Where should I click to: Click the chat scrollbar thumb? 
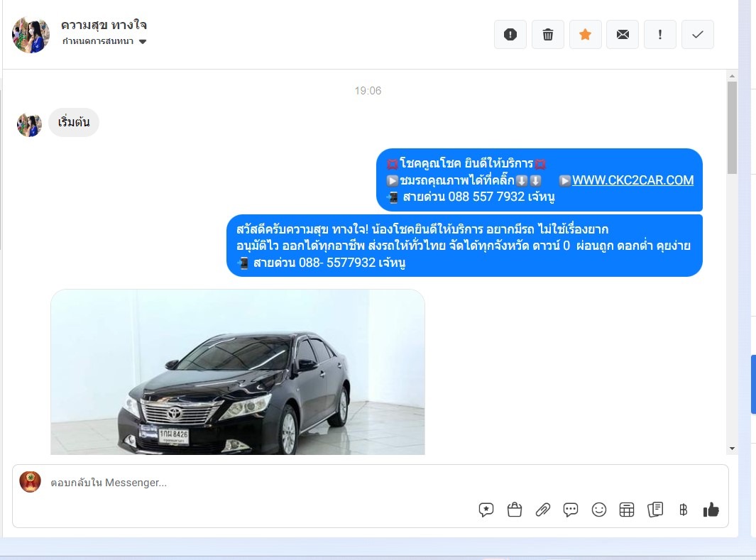coord(732,128)
